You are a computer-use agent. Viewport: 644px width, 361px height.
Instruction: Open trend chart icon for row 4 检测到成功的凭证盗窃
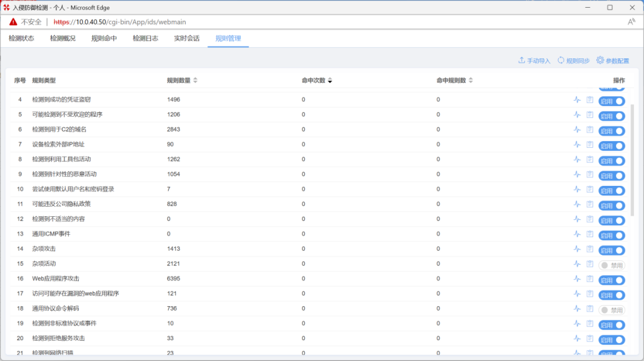(x=577, y=99)
